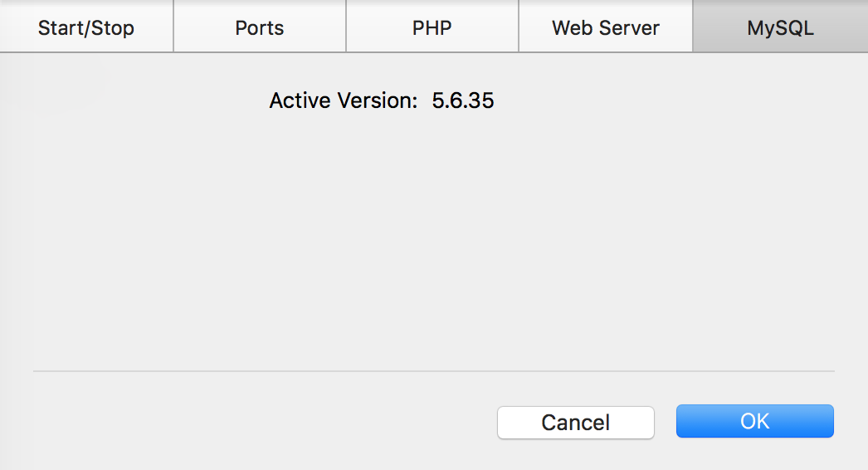Click the Active Version label
868x470 pixels.
(343, 101)
